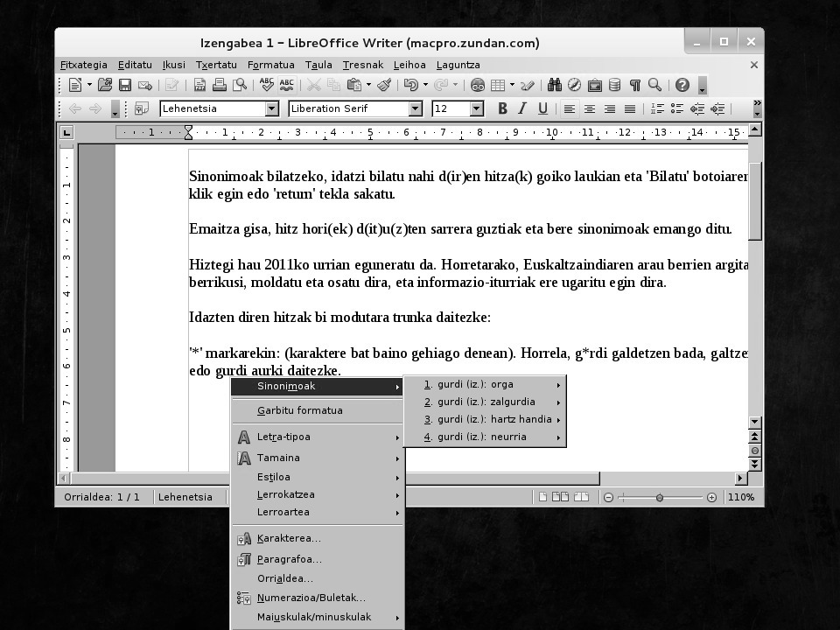Viewport: 840px width, 630px height.
Task: Open LibreOffice Help question mark icon
Action: click(682, 85)
